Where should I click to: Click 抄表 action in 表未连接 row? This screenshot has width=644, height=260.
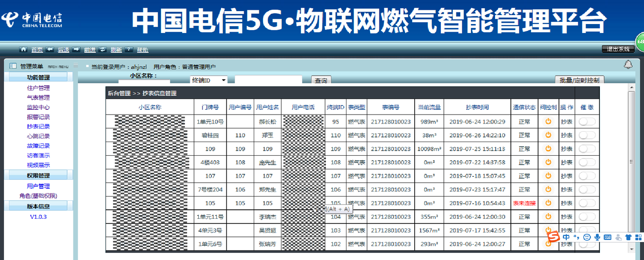[567, 203]
